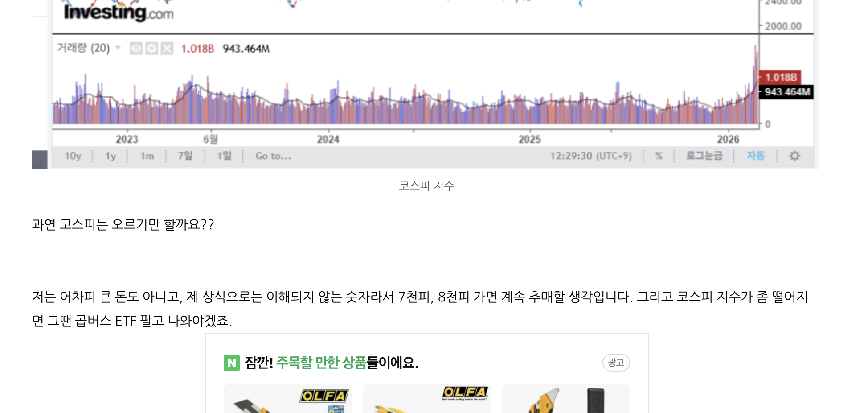Toggle visibility of the volume indicator

pos(136,49)
